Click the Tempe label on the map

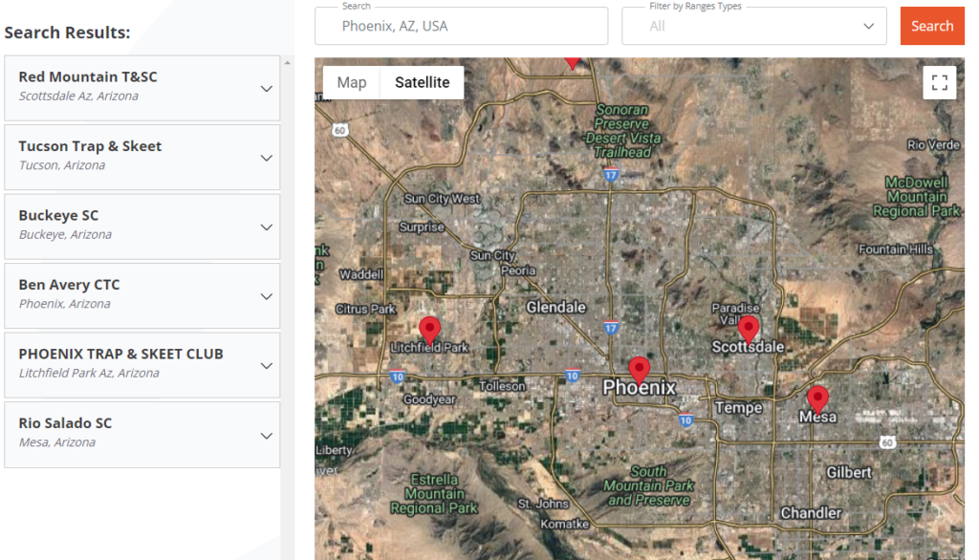(739, 408)
